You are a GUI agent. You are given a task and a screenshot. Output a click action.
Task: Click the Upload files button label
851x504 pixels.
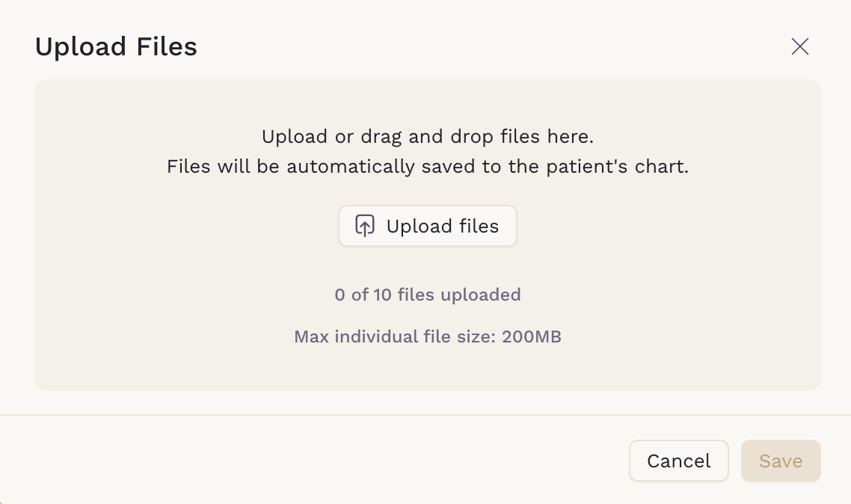pos(442,227)
